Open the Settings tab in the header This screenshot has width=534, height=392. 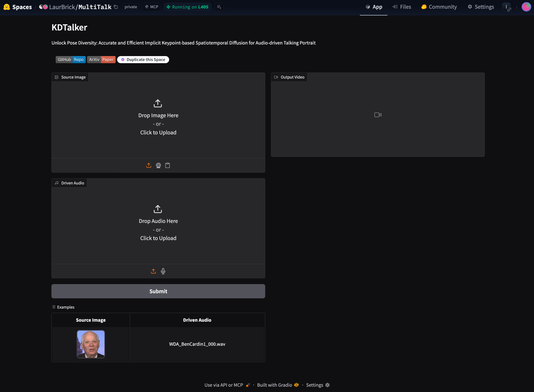coord(481,7)
